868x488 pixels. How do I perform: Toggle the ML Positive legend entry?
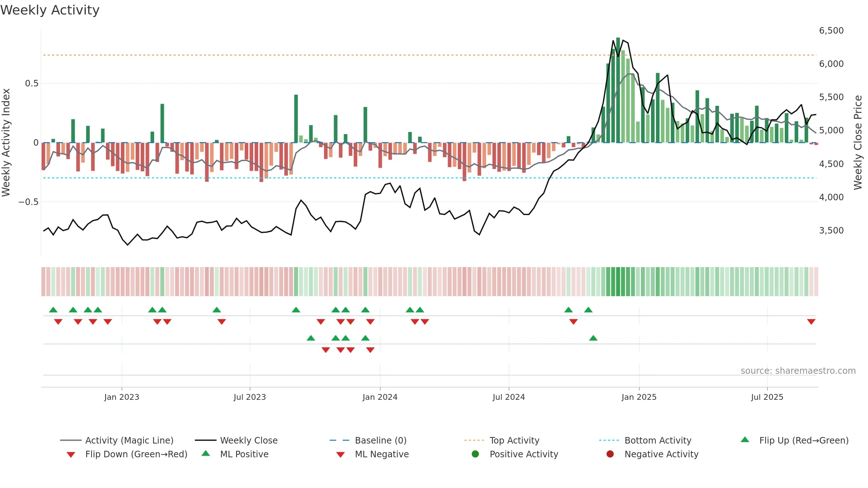235,454
